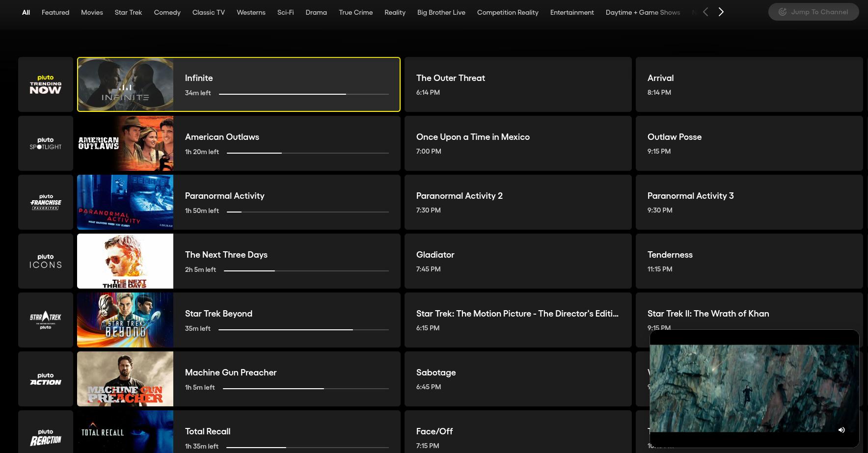Viewport: 868px width, 453px height.
Task: Select the Star Trek category tab
Action: 128,12
